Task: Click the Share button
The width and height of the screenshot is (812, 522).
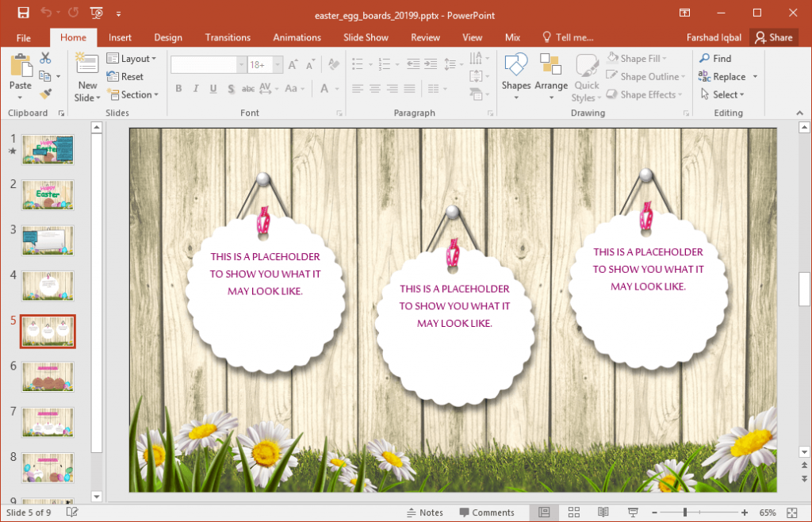Action: 774,37
